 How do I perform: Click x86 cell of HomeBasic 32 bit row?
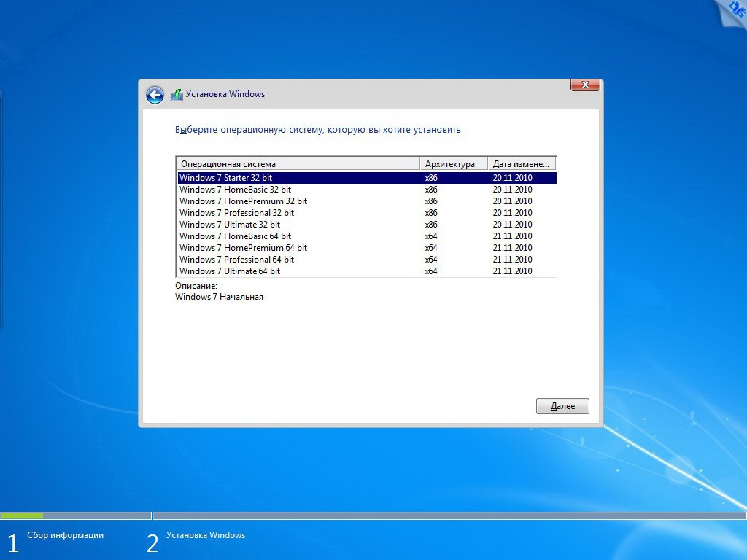pos(431,190)
